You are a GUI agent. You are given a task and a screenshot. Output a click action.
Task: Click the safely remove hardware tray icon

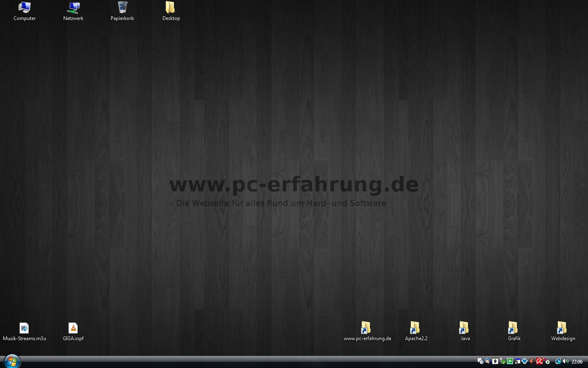(503, 361)
